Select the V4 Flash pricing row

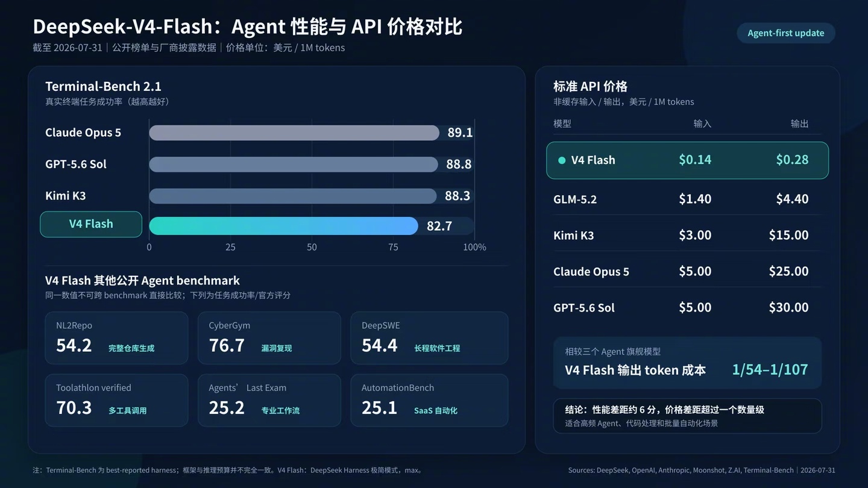tap(687, 160)
